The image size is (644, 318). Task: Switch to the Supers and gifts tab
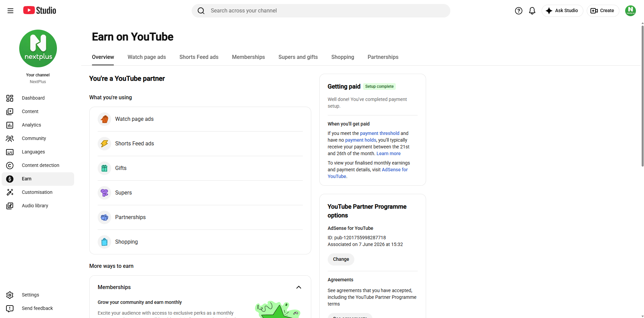298,57
